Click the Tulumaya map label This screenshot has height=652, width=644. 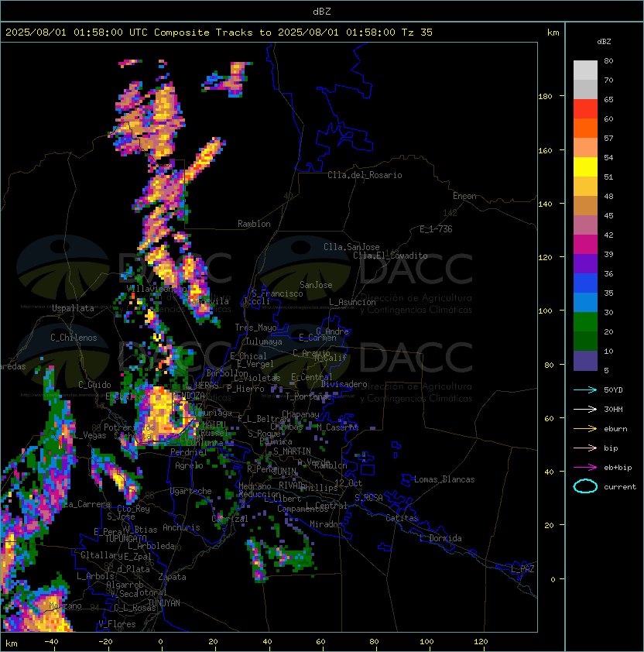click(x=264, y=341)
